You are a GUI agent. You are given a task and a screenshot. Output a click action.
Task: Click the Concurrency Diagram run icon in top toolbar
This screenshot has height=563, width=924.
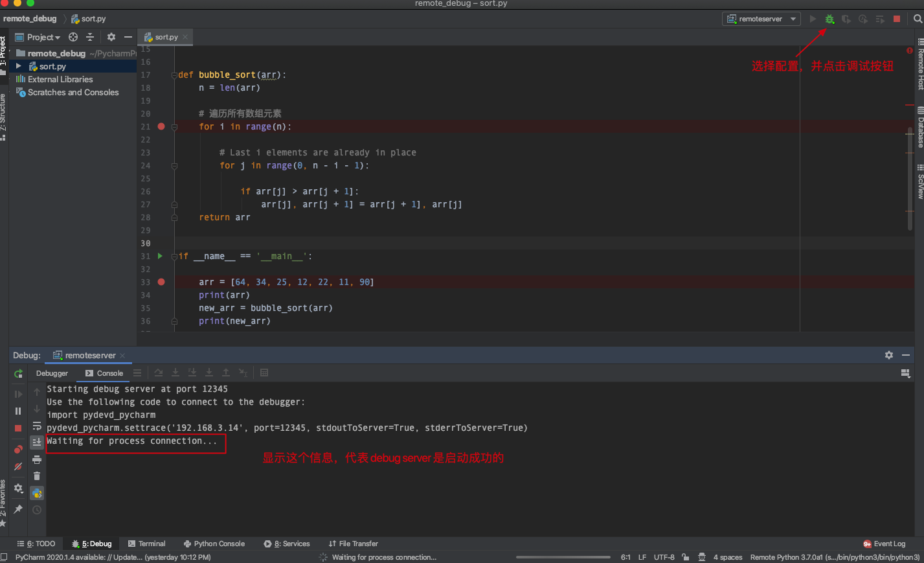(880, 19)
